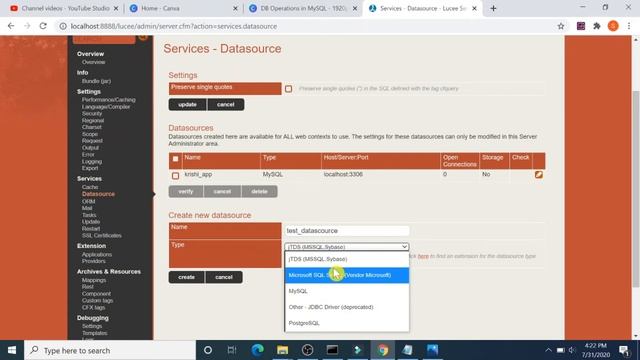Click the browser address bar URL

point(174,26)
